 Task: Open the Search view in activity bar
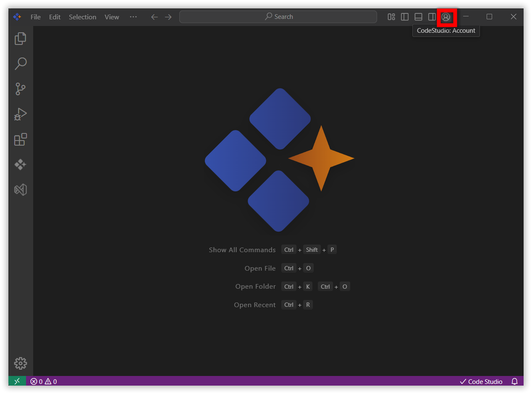click(x=20, y=64)
